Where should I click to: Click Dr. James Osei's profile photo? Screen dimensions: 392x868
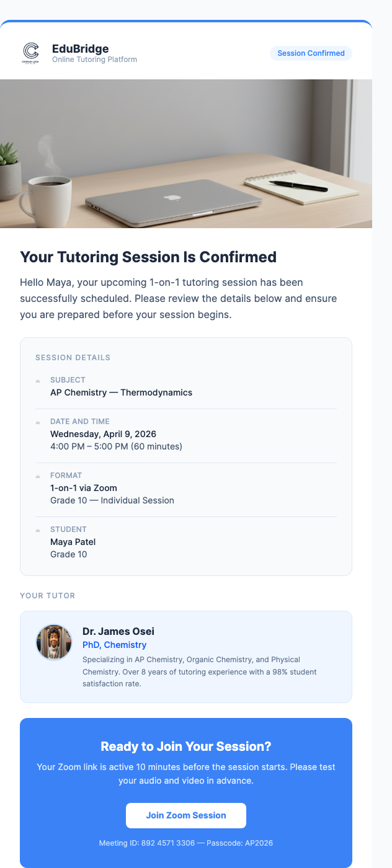pyautogui.click(x=54, y=642)
